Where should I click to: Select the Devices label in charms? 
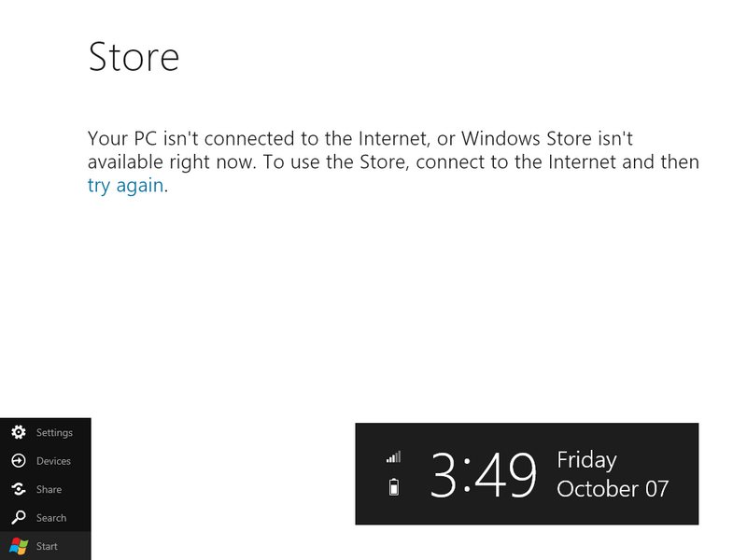[x=53, y=461]
